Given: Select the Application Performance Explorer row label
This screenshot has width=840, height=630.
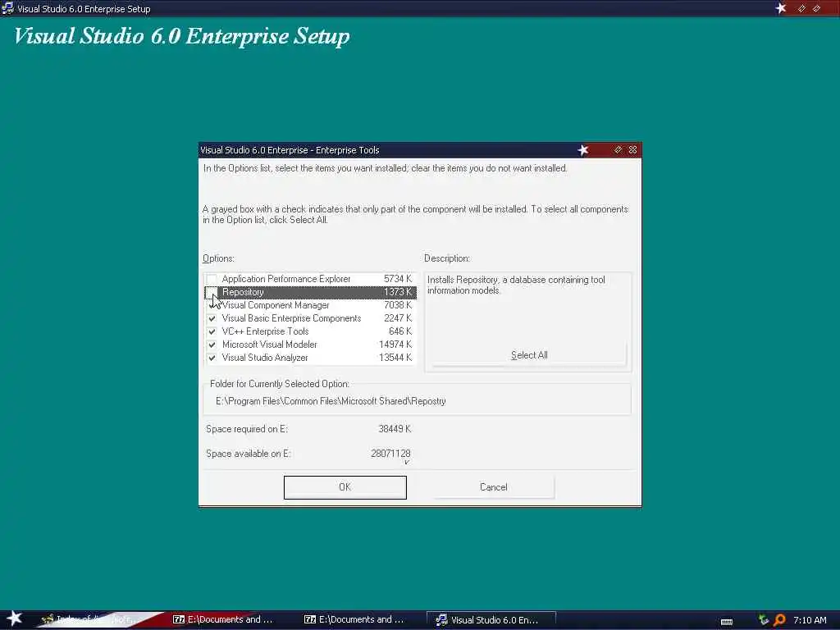Looking at the screenshot, I should pos(286,279).
